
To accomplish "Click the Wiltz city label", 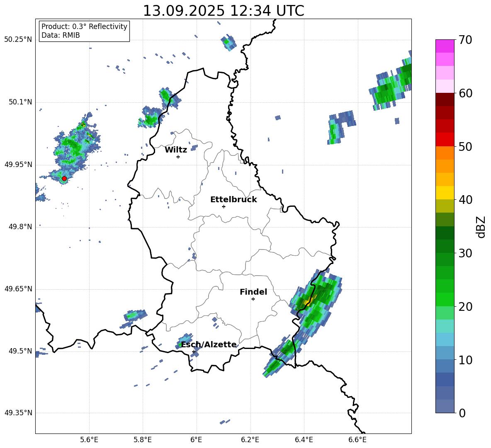I will pos(176,150).
